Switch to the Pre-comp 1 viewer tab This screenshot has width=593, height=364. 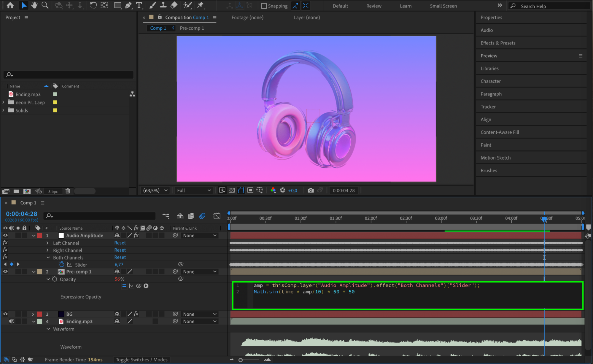click(x=192, y=28)
